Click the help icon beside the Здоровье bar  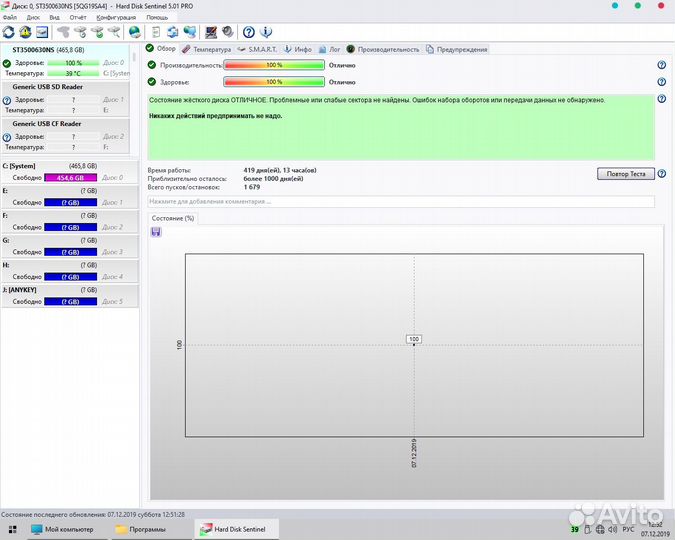662,82
